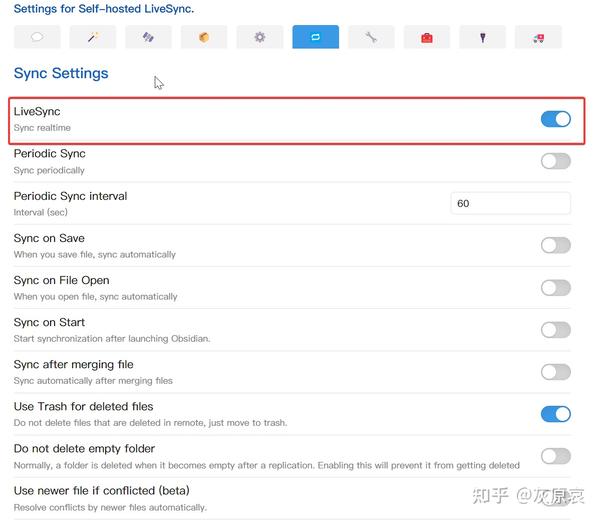Open the red toolbox hatch tab
Viewport: 600px width, 520px height.
[x=427, y=37]
